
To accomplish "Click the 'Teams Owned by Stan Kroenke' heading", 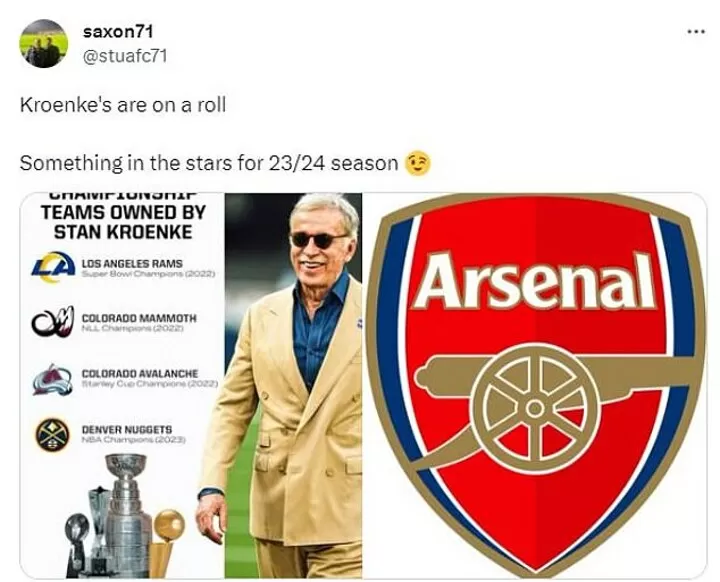I will click(123, 222).
